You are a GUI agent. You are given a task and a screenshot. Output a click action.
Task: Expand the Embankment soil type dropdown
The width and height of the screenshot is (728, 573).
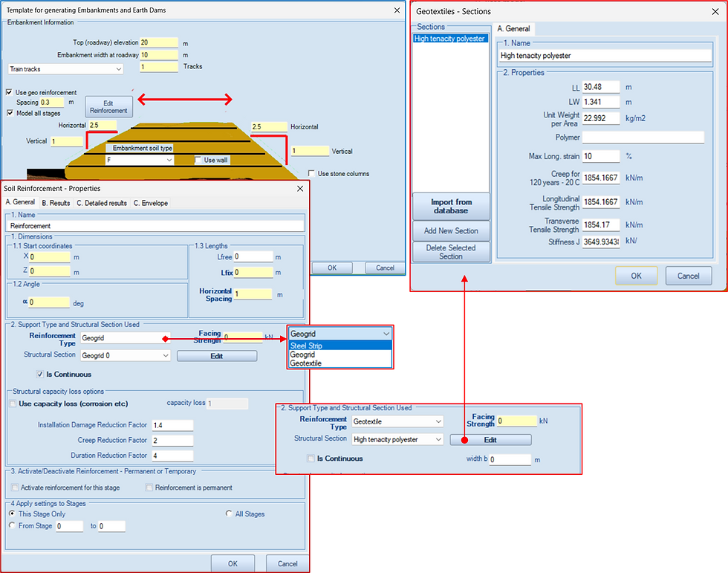140,161
